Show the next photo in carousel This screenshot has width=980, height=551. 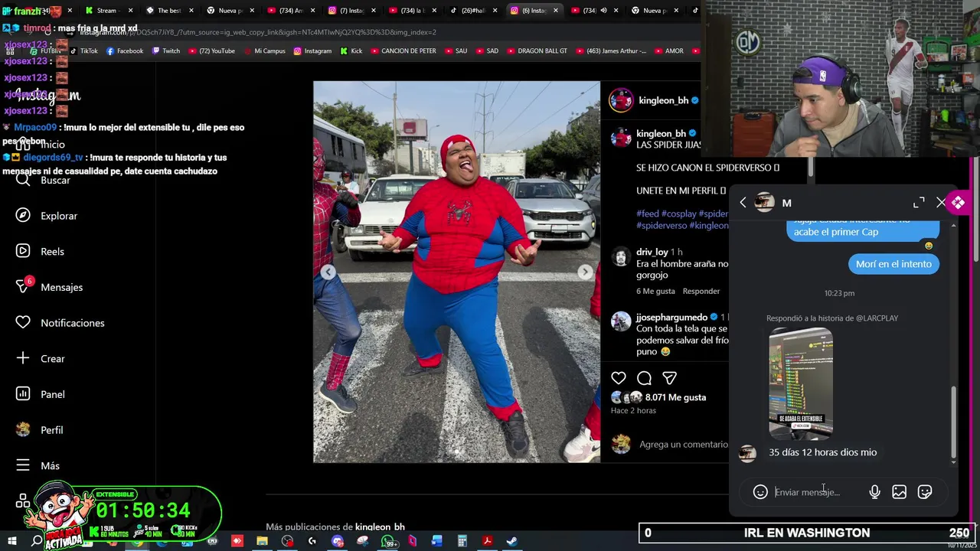click(x=585, y=272)
